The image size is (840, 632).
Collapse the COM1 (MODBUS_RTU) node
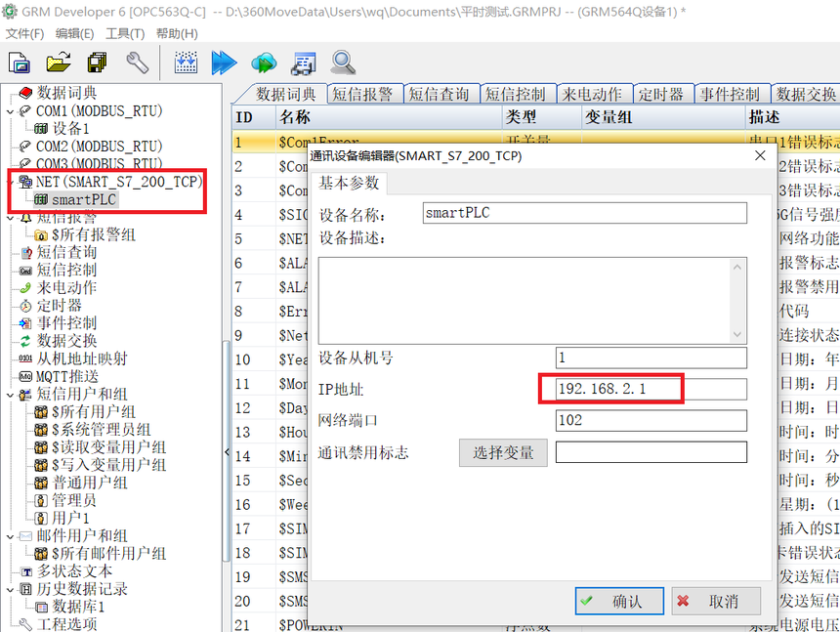click(x=10, y=111)
